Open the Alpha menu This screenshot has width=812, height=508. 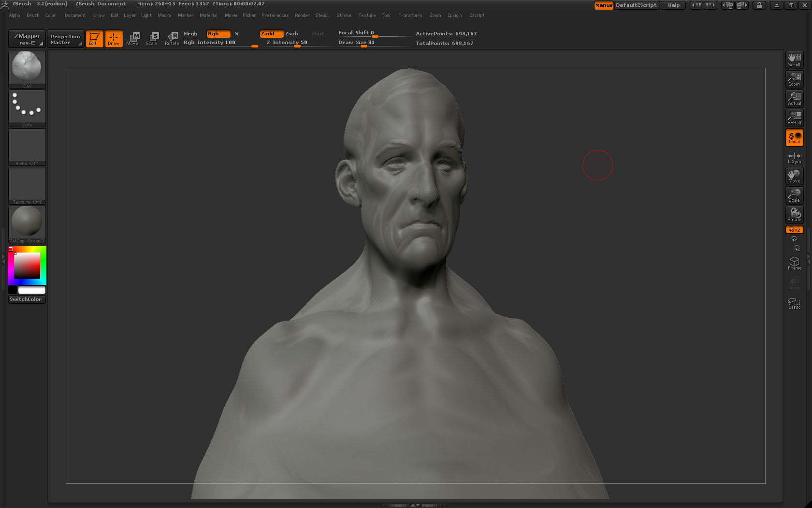(x=14, y=15)
